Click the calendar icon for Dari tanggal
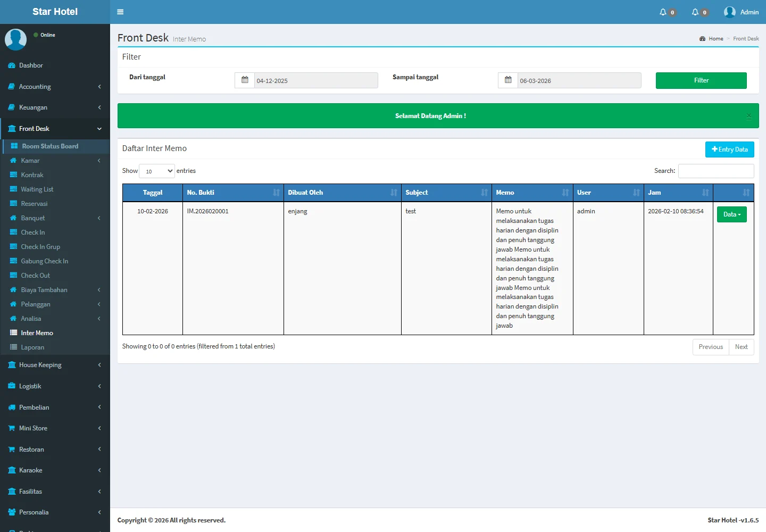 tap(245, 80)
